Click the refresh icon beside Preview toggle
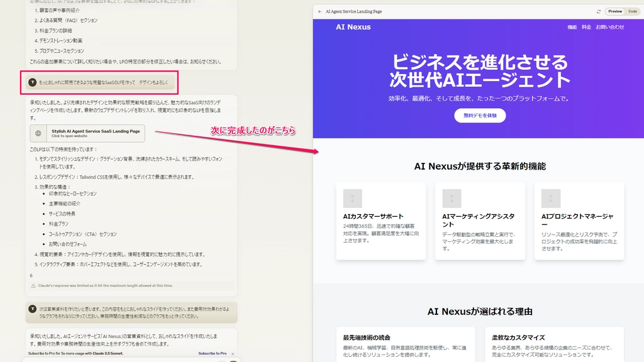The image size is (644, 362). 599,11
